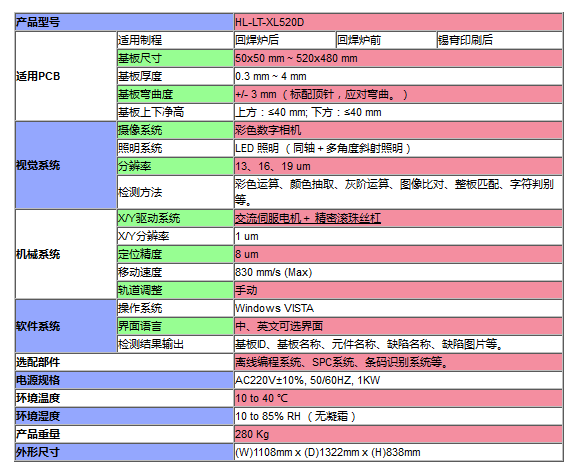This screenshot has height=470, width=576.
Task: Click the X/Y分辨率 label
Action: pyautogui.click(x=175, y=236)
